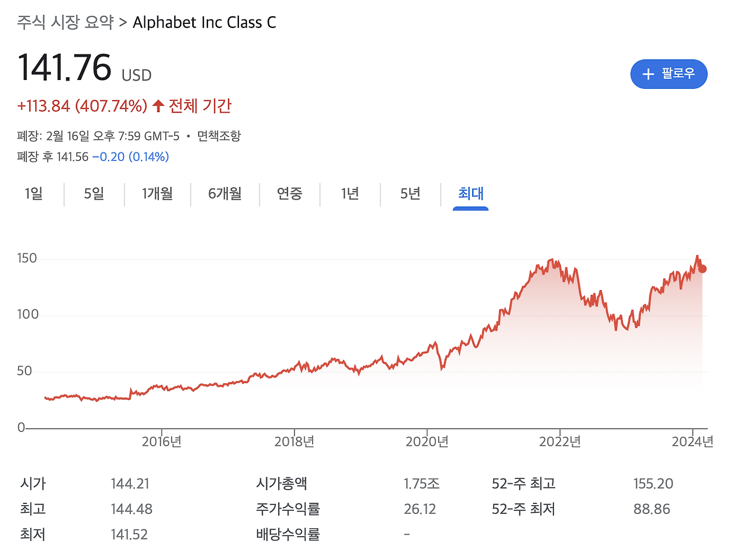748x560 pixels.
Task: Select the 연중 period tab
Action: [289, 194]
